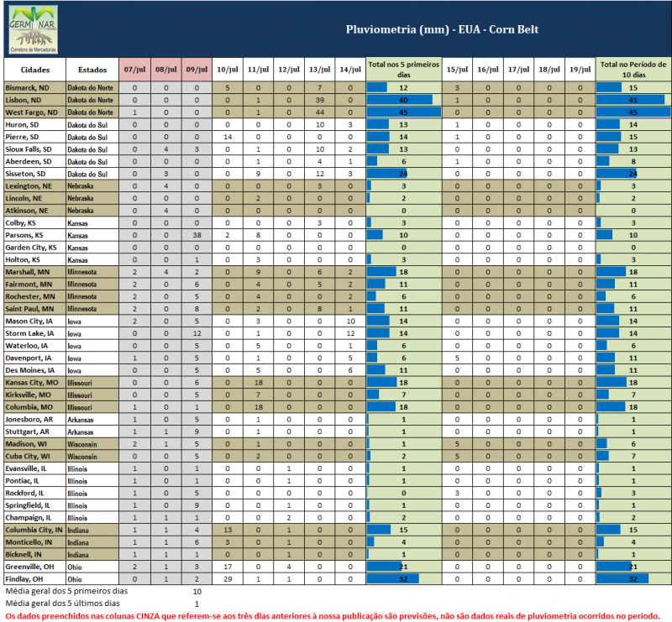The height and width of the screenshot is (622, 672).
Task: Select the 'Des Moines, IA' city cell
Action: [32, 370]
